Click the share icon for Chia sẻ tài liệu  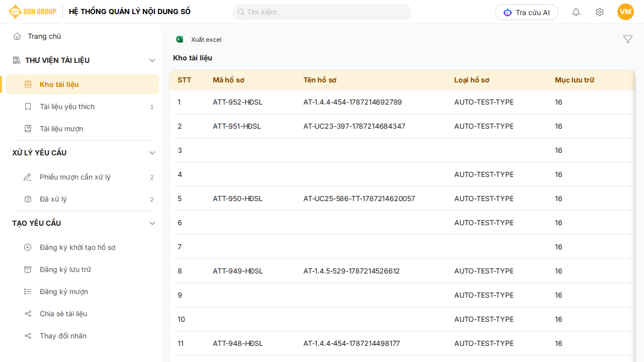click(28, 314)
